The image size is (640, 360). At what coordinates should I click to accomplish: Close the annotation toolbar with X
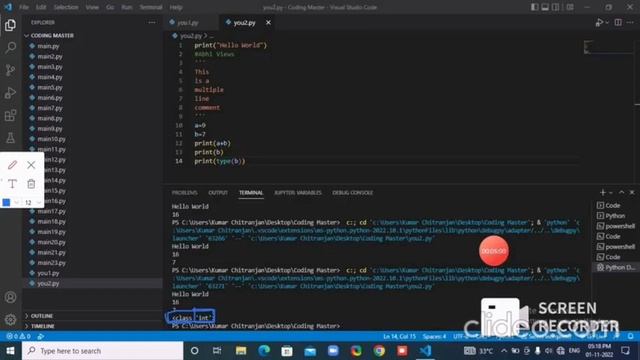pos(31,165)
